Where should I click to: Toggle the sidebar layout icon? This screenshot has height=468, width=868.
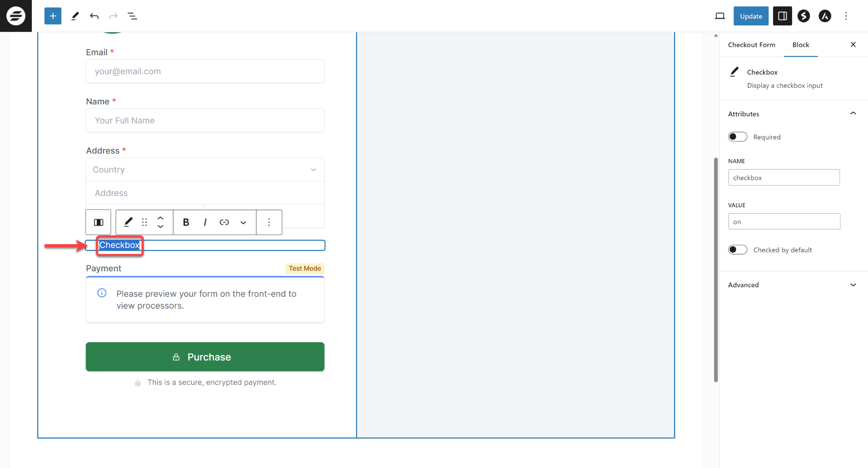click(x=782, y=16)
